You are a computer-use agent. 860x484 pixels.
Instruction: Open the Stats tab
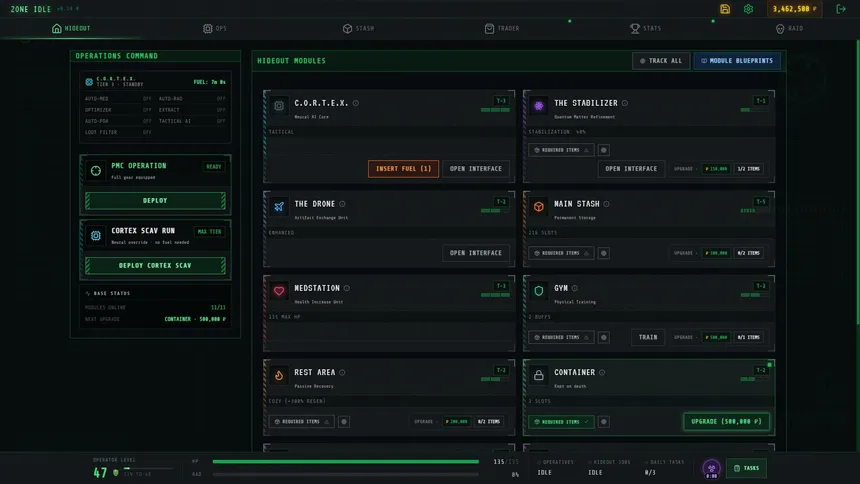pyautogui.click(x=646, y=29)
